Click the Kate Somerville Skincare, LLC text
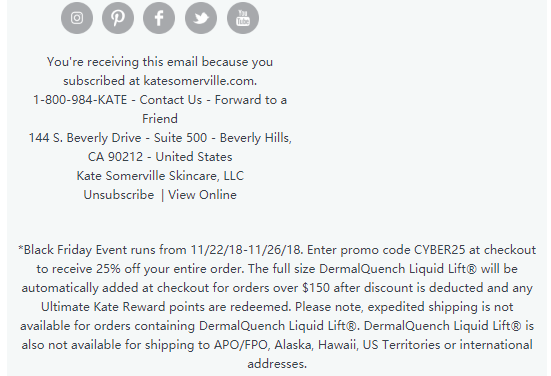Image resolution: width=551 pixels, height=376 pixels. click(x=160, y=176)
